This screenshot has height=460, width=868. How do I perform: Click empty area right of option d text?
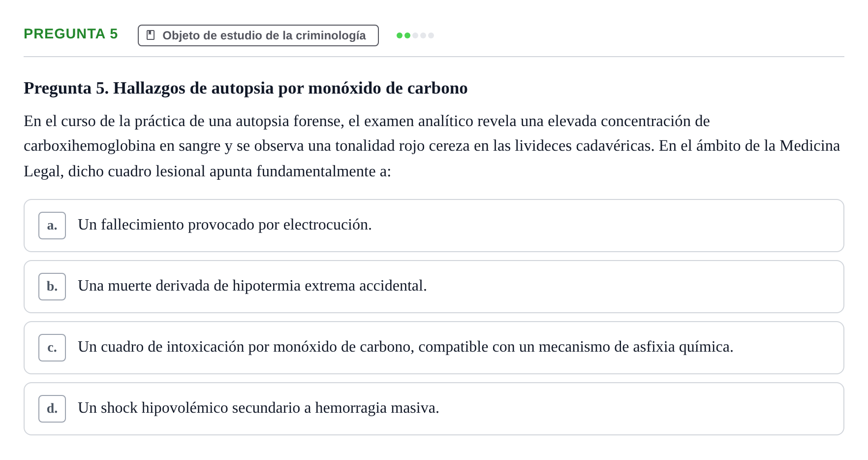click(640, 409)
